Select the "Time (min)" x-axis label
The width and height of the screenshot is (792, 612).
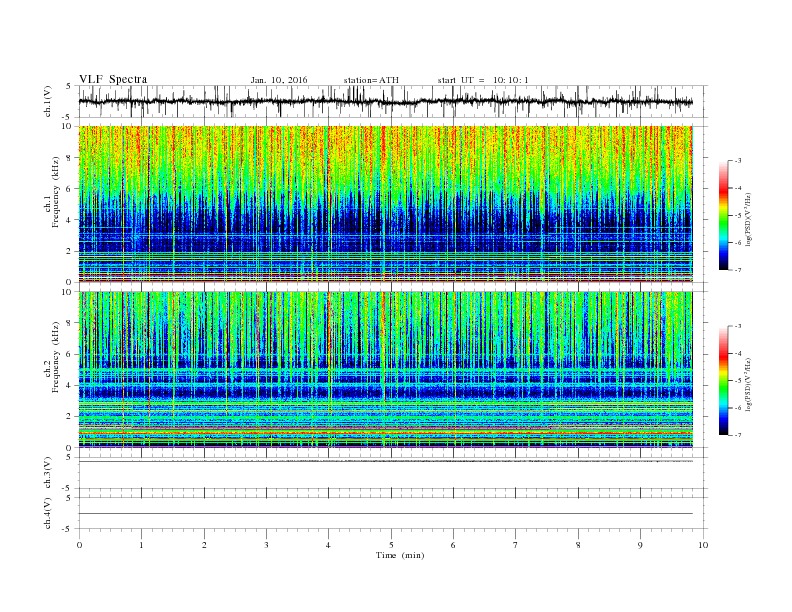(x=400, y=555)
